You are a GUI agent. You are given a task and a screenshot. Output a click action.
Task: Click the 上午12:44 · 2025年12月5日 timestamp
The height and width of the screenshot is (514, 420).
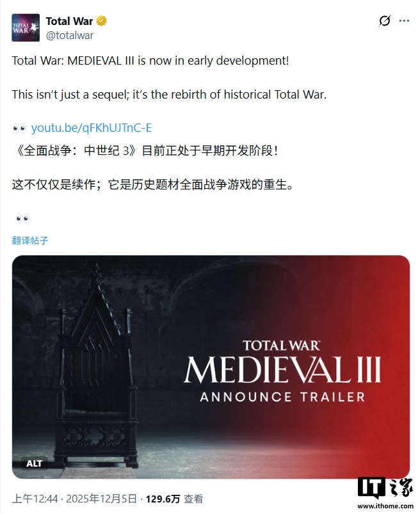click(74, 499)
